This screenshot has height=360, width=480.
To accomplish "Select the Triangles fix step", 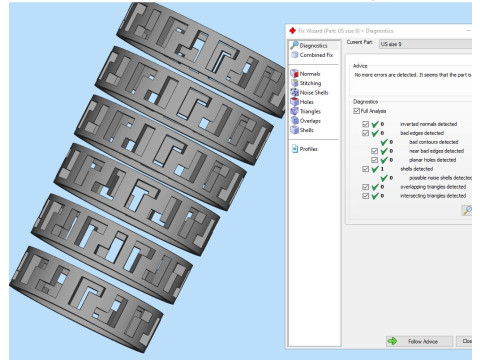I will coord(306,111).
